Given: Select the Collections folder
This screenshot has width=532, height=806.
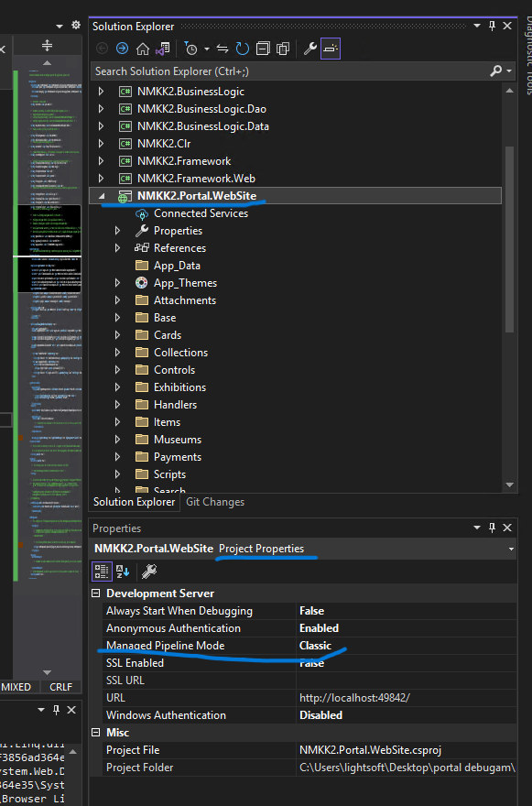Looking at the screenshot, I should (180, 353).
